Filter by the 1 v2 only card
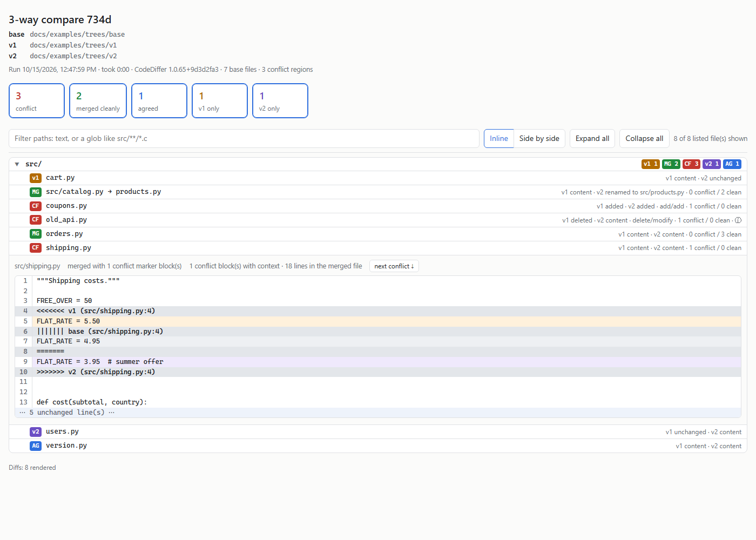The height and width of the screenshot is (540, 756). (280, 100)
